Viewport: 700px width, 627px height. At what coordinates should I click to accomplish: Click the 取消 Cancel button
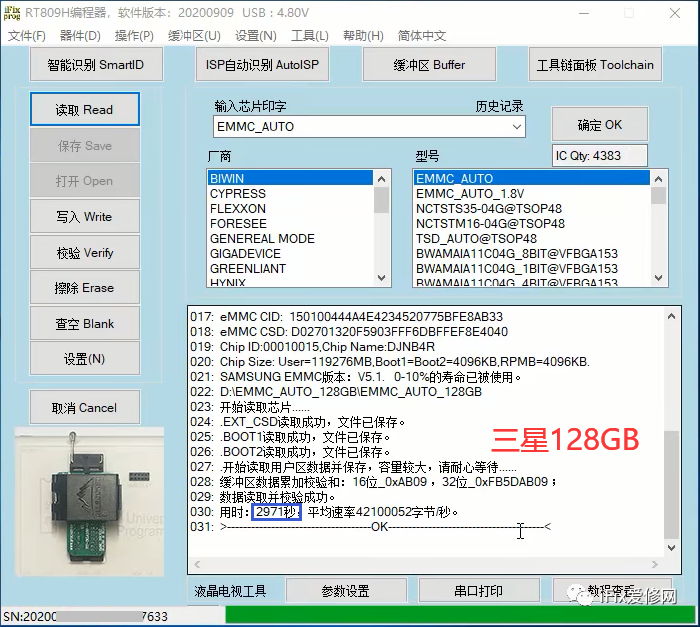85,407
